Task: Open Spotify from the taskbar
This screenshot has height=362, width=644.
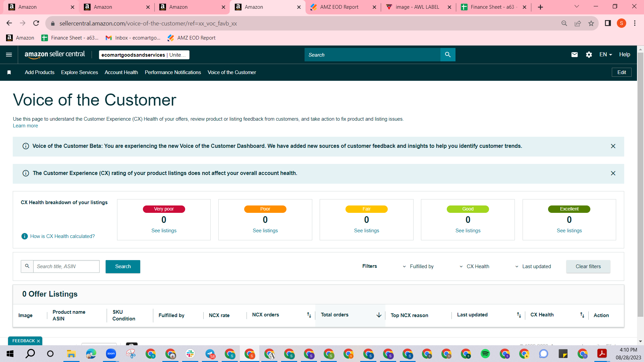Action: click(485, 354)
